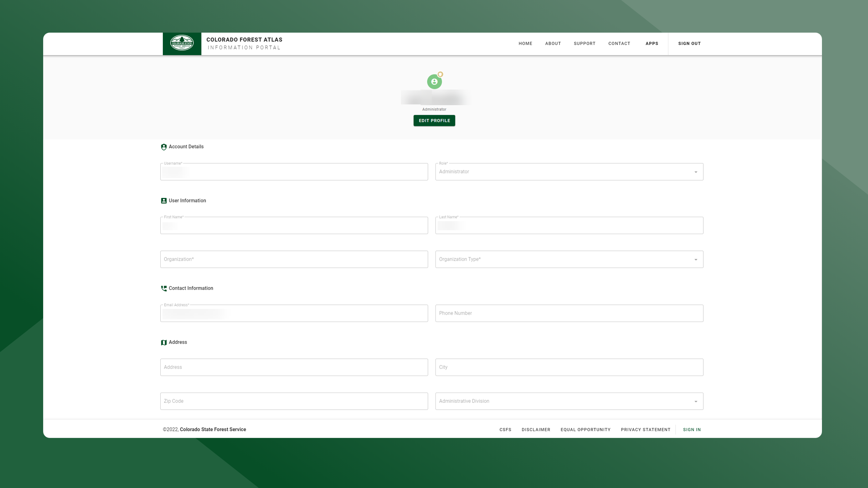Open the CSFS footer link

(x=505, y=430)
